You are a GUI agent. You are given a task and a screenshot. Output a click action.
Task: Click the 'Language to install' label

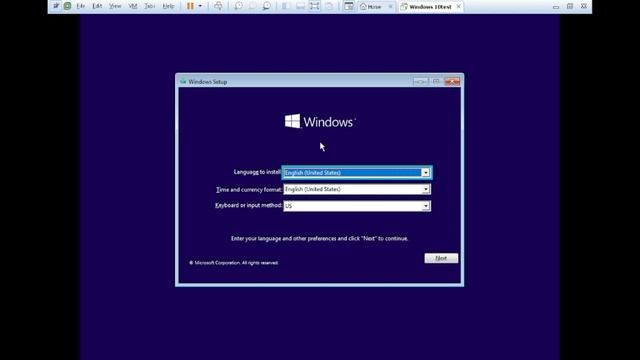pyautogui.click(x=257, y=172)
